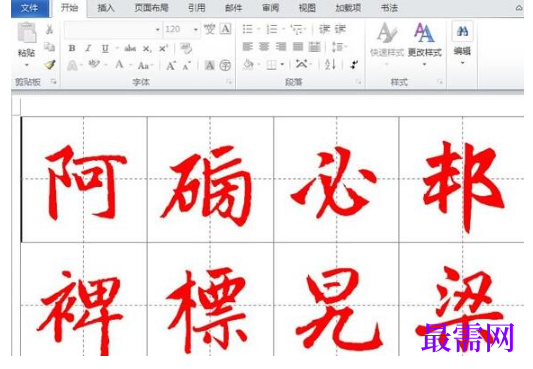Click into the font name box

click(x=109, y=30)
